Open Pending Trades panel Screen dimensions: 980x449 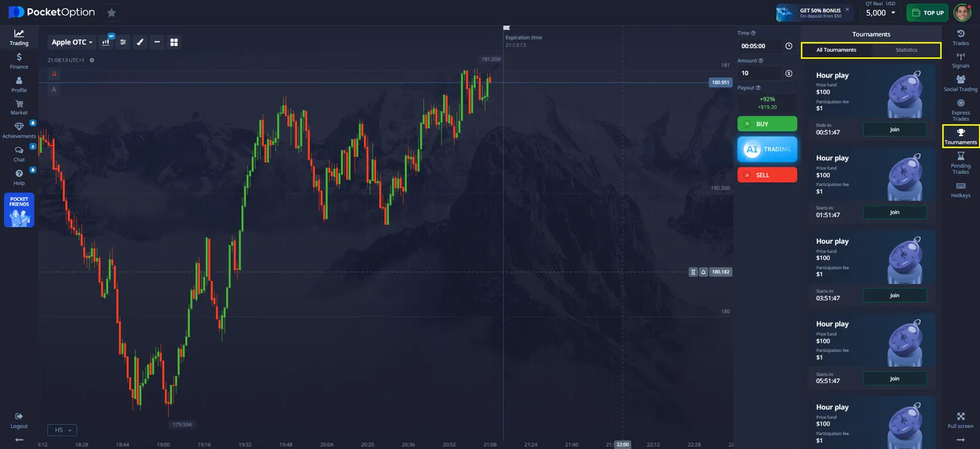point(960,163)
